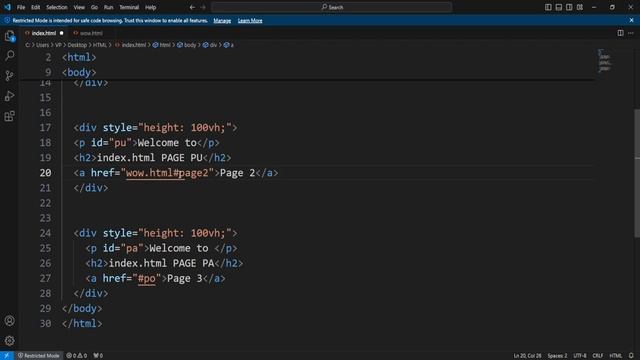The width and height of the screenshot is (640, 360).
Task: Open Customize Layout icon
Action: [x=580, y=7]
